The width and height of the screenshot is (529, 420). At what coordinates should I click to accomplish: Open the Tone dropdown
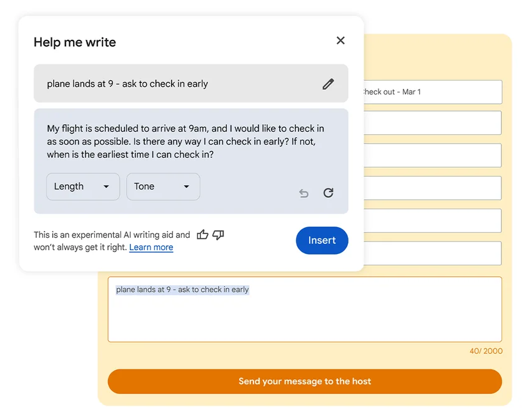coord(163,187)
